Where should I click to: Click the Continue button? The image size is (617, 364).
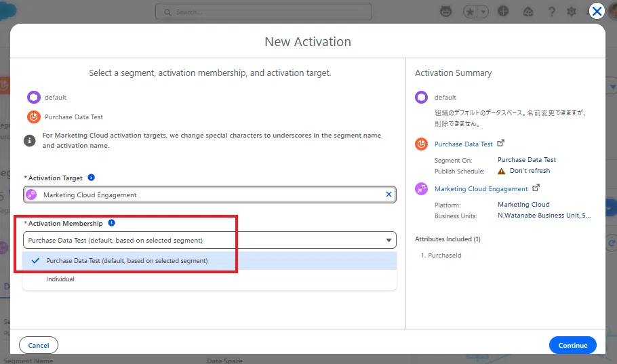tap(572, 345)
